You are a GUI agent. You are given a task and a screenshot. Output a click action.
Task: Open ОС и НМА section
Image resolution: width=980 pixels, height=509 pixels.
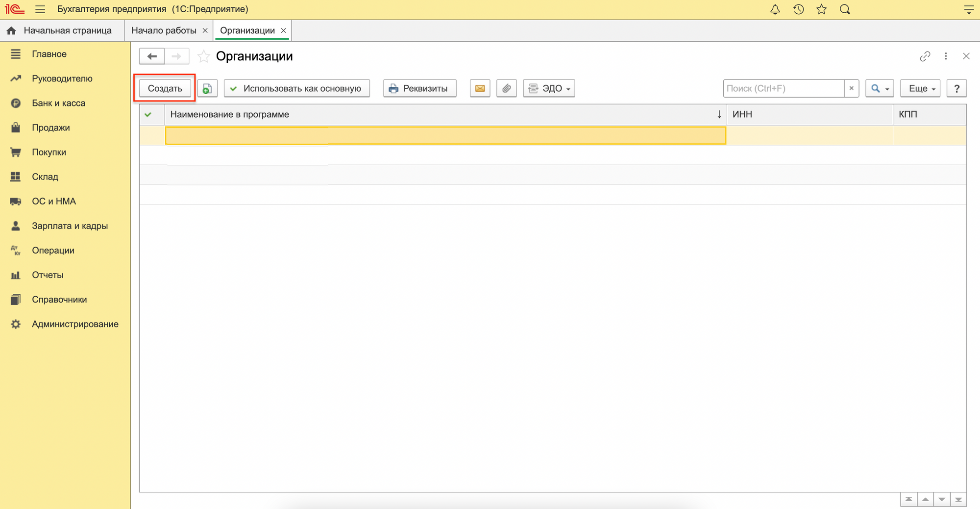53,201
